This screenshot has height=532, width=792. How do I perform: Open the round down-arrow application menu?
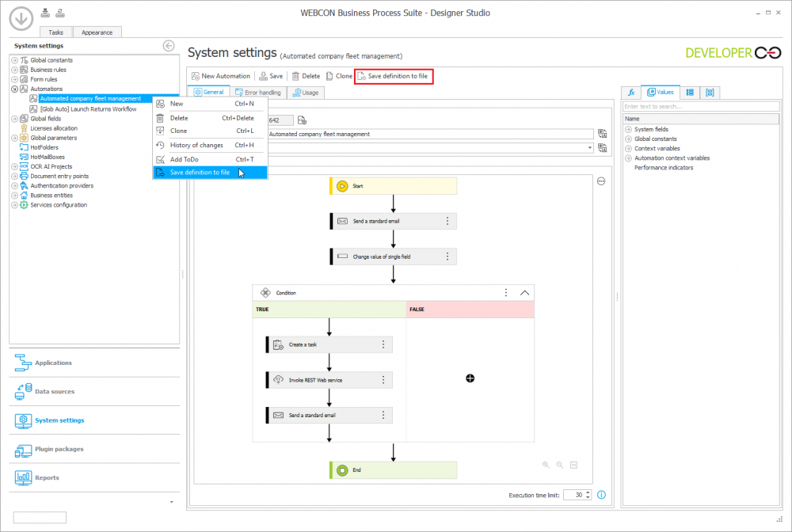(x=21, y=19)
